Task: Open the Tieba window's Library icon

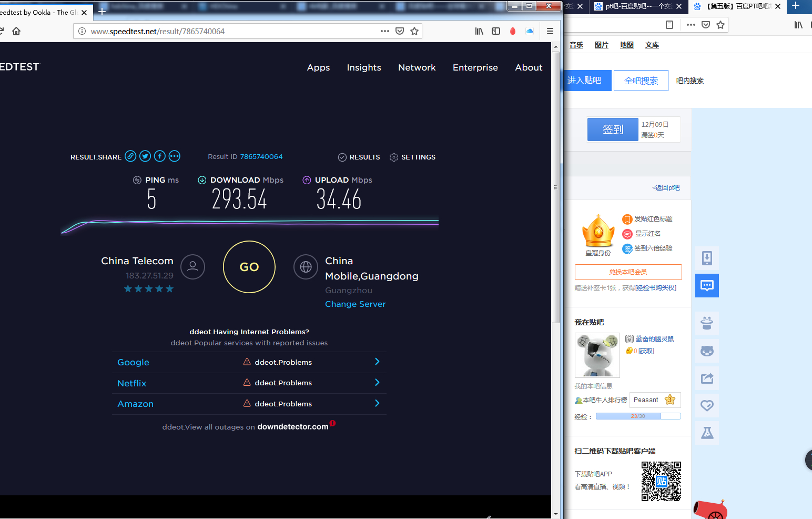Action: click(x=798, y=25)
